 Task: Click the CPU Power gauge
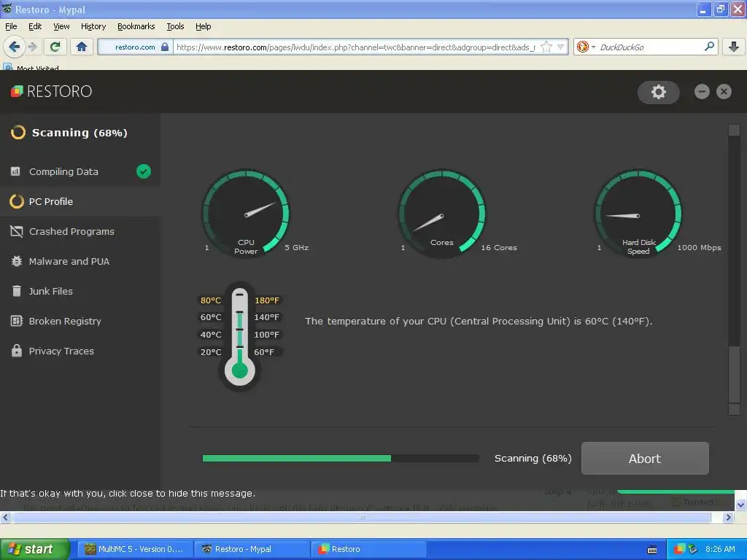pos(246,214)
